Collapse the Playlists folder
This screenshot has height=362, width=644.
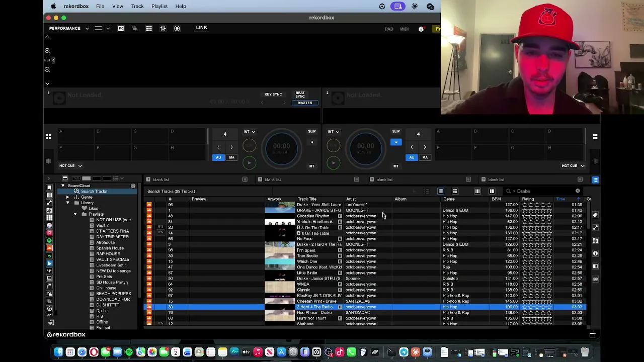[x=75, y=214]
